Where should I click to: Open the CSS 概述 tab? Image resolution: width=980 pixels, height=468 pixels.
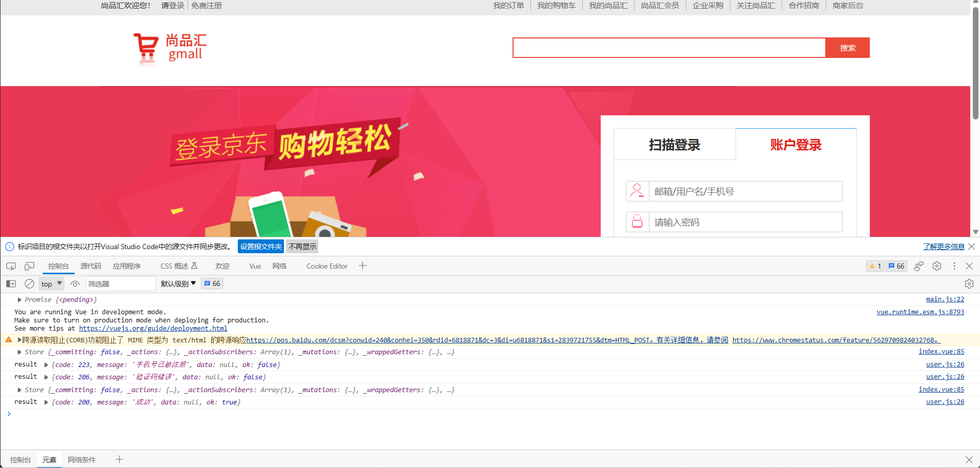[x=178, y=266]
